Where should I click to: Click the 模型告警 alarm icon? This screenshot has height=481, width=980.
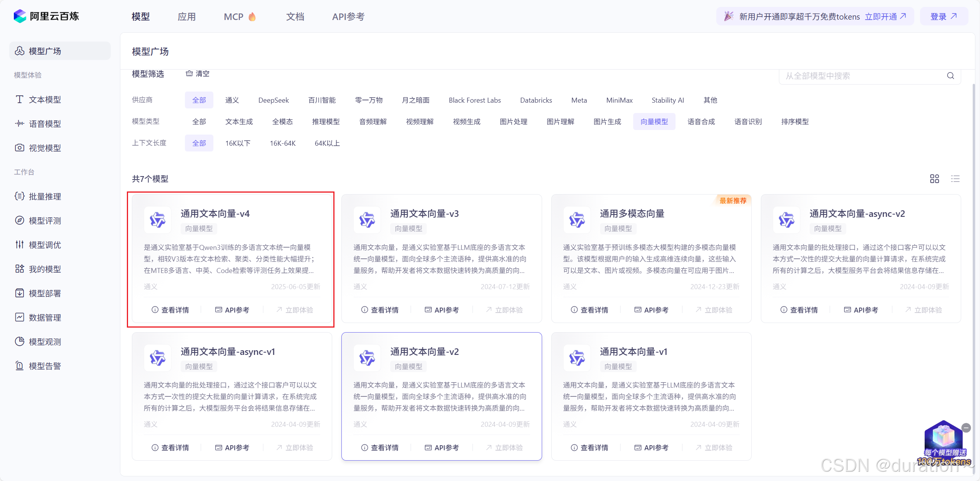point(19,366)
